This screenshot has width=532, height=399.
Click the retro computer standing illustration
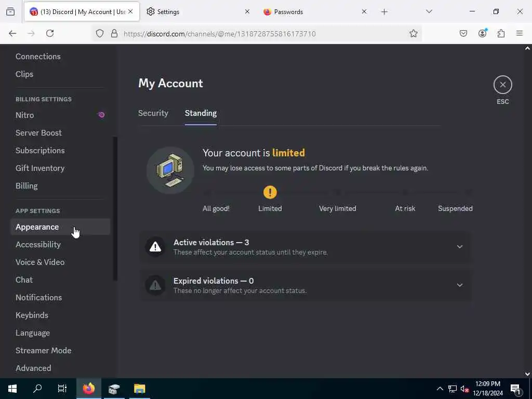click(x=170, y=170)
